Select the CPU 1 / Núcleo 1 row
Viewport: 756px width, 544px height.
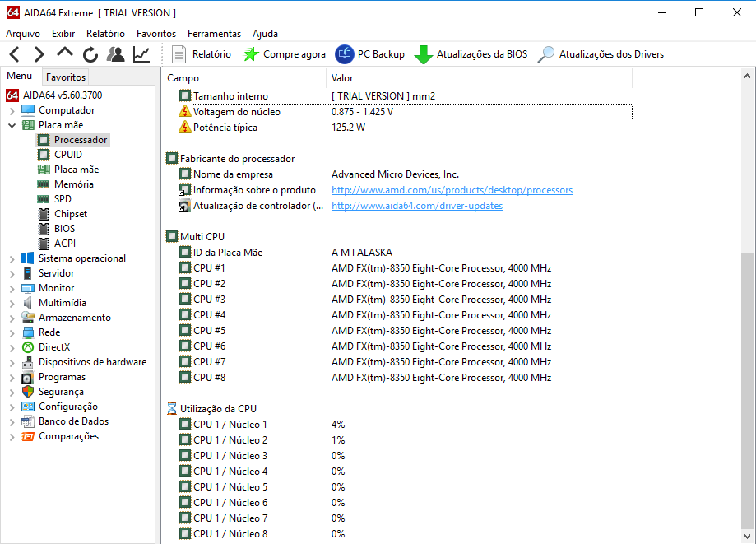[405, 425]
